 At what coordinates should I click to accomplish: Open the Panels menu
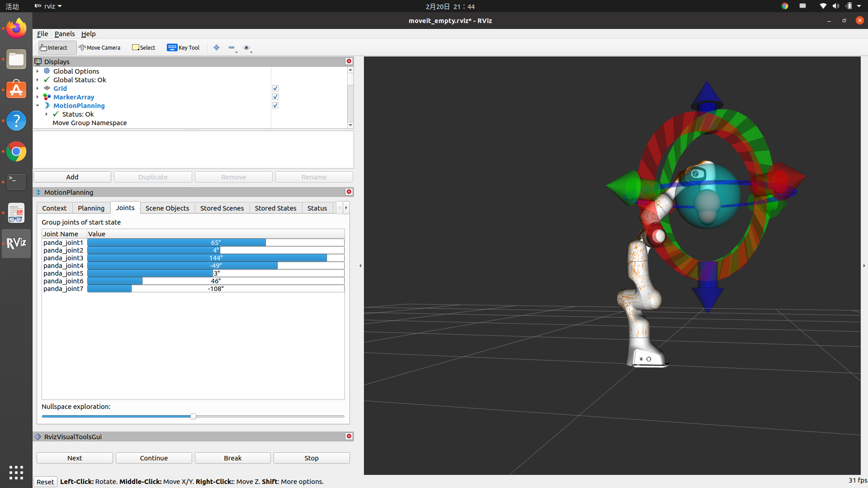[65, 33]
